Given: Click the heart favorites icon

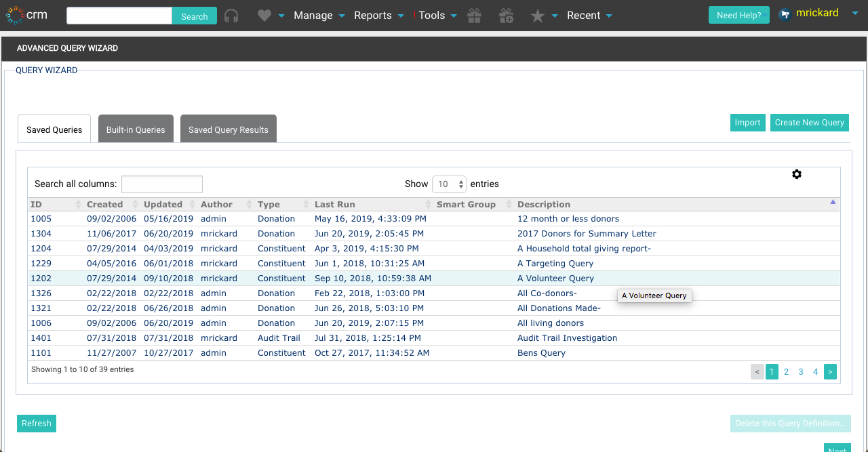Looking at the screenshot, I should pos(265,15).
